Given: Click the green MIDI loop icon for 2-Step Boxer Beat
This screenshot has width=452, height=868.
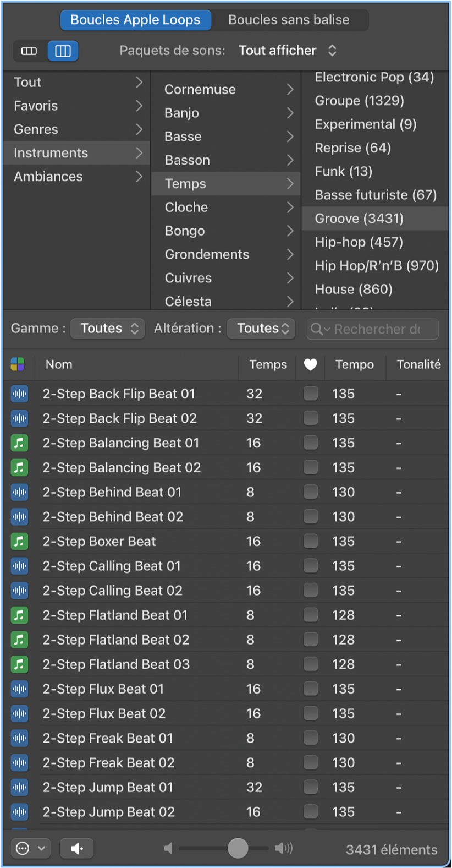Looking at the screenshot, I should (19, 541).
